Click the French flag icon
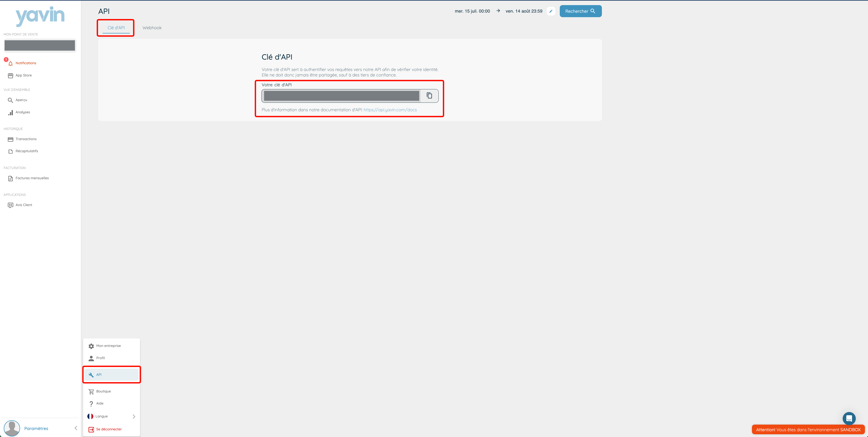This screenshot has height=437, width=868. pos(90,416)
